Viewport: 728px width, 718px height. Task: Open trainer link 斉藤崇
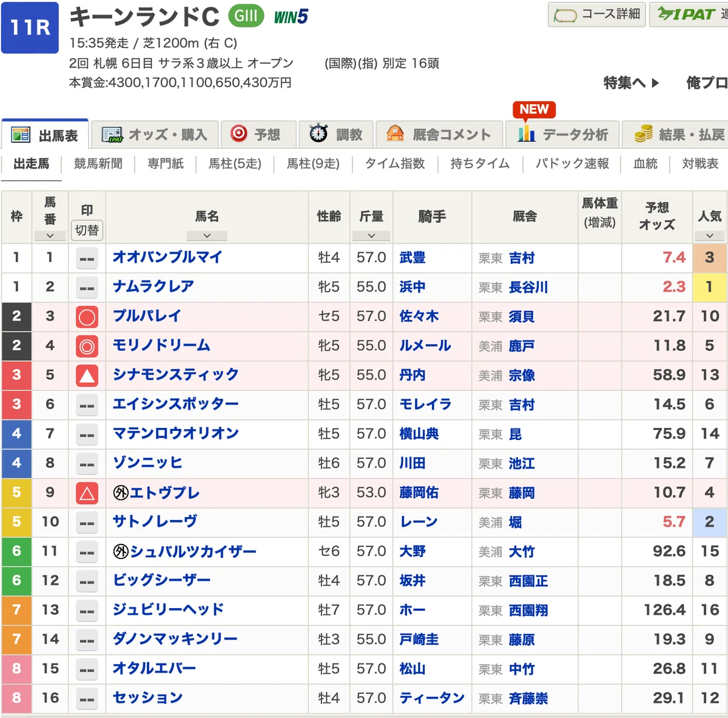[x=528, y=699]
